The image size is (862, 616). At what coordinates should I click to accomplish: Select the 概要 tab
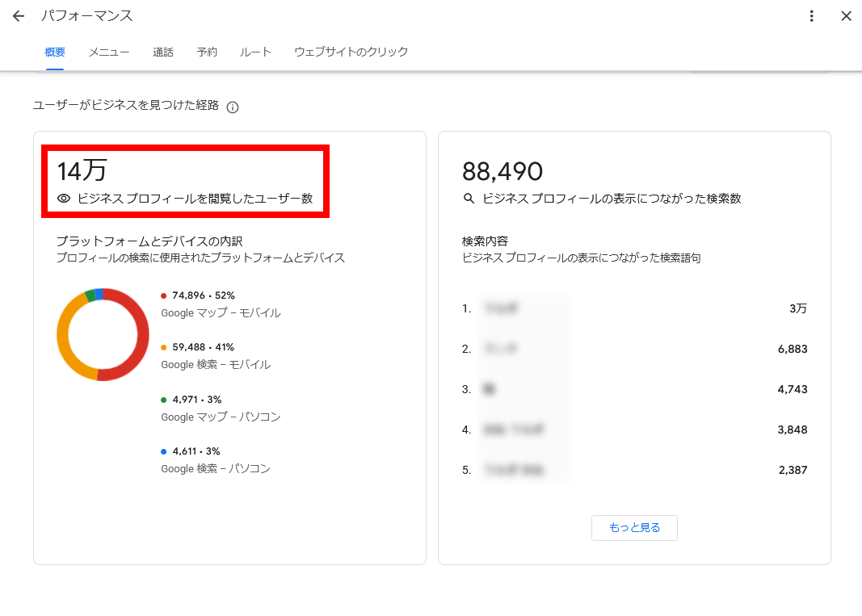click(55, 52)
